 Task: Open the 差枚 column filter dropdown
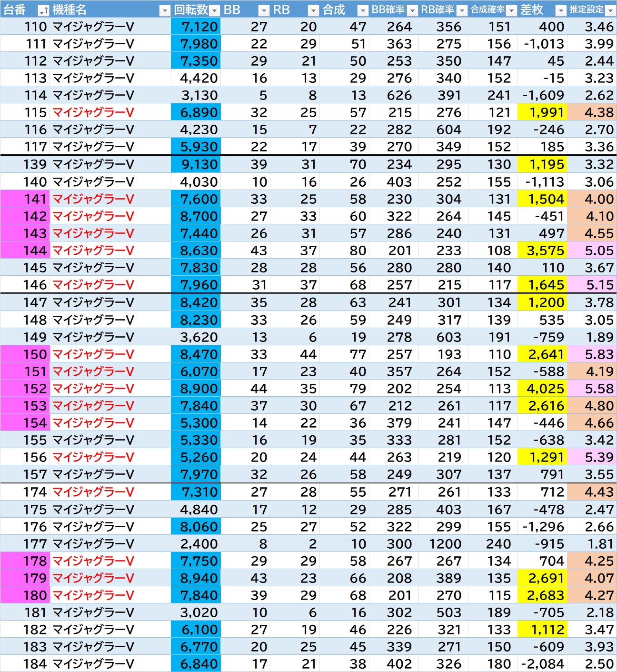(561, 10)
